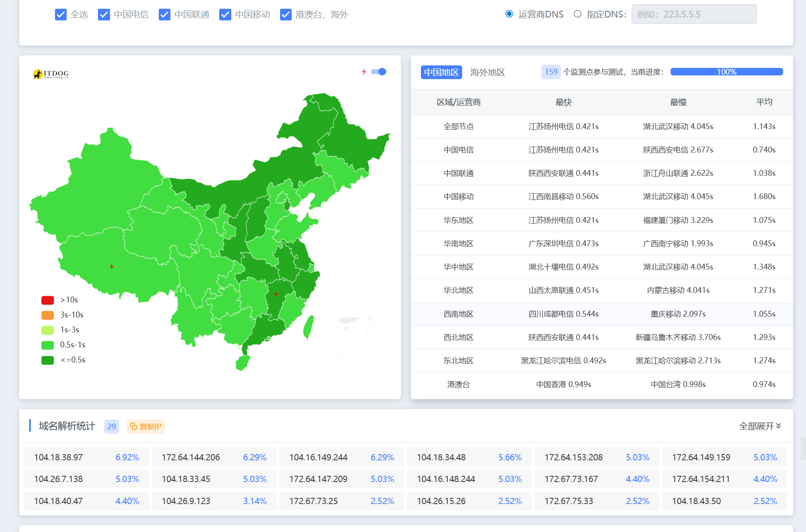Uncheck the 港澳台、海外 checkbox
This screenshot has width=806, height=532.
[x=286, y=15]
